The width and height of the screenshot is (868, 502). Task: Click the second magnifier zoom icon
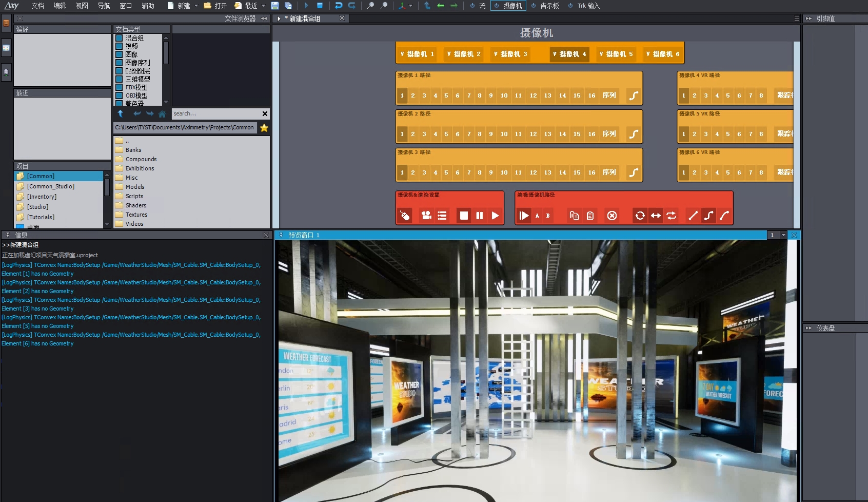tap(384, 6)
